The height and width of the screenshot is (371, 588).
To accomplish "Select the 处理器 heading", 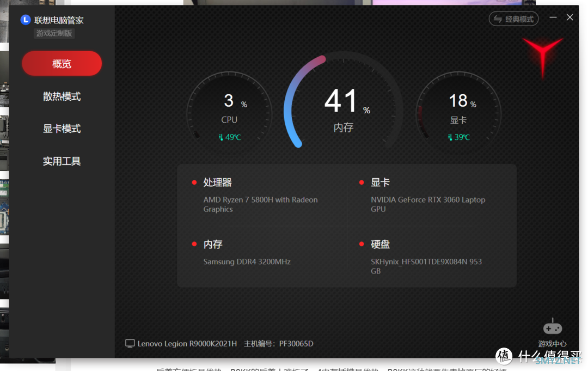I will tap(217, 183).
